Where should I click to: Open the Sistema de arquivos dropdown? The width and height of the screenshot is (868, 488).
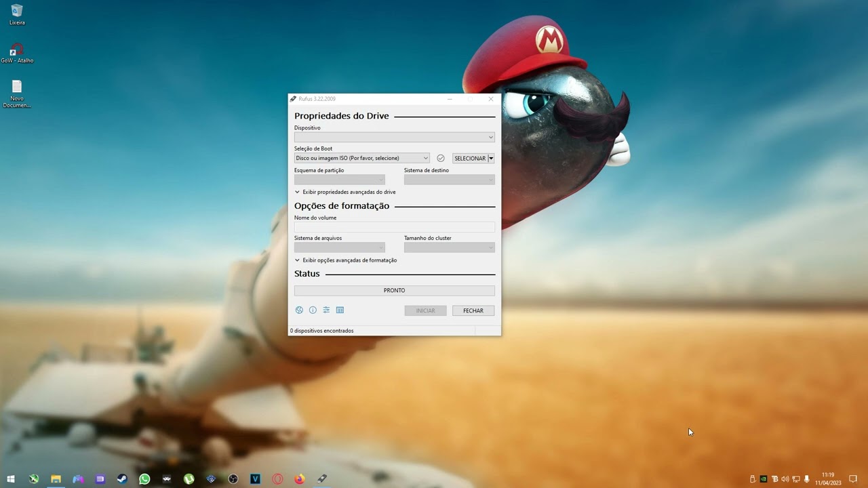(340, 247)
